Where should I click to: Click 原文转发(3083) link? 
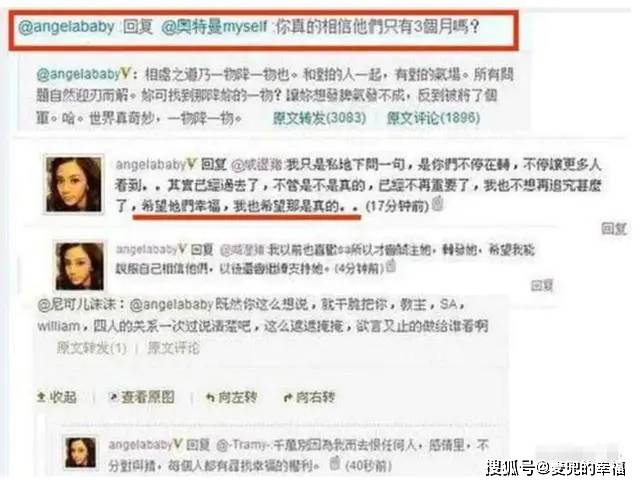point(319,118)
